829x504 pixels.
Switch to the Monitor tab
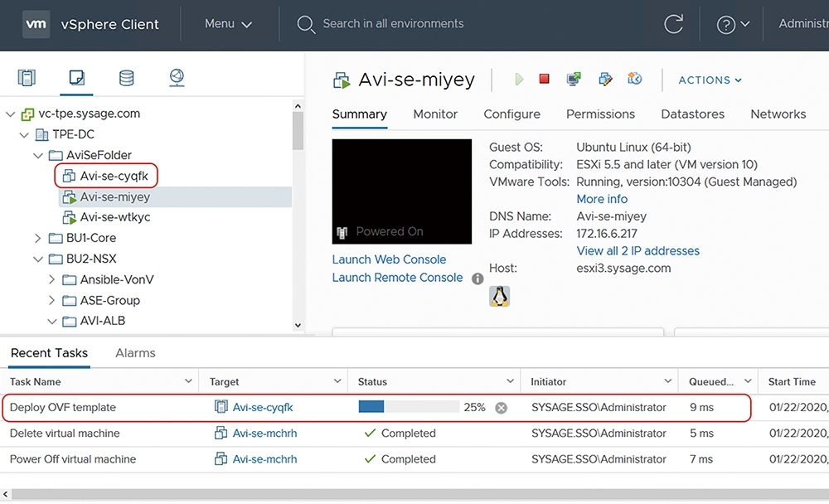pos(435,114)
